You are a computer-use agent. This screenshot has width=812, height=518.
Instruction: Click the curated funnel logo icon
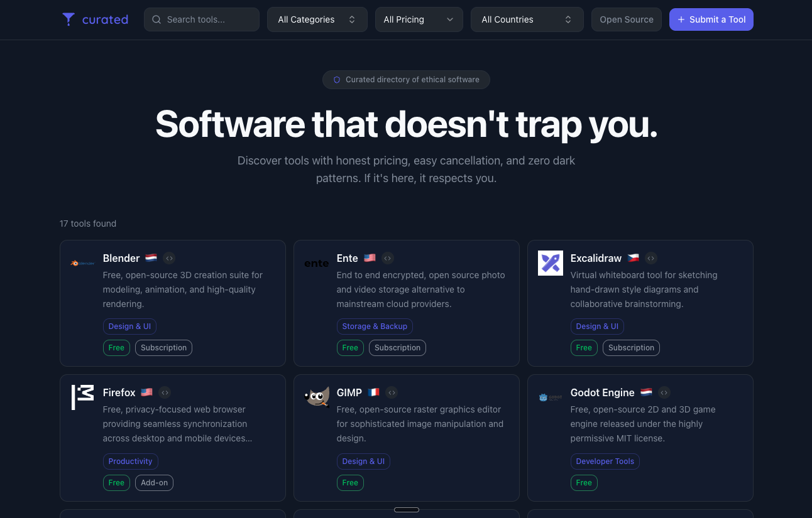click(x=69, y=19)
